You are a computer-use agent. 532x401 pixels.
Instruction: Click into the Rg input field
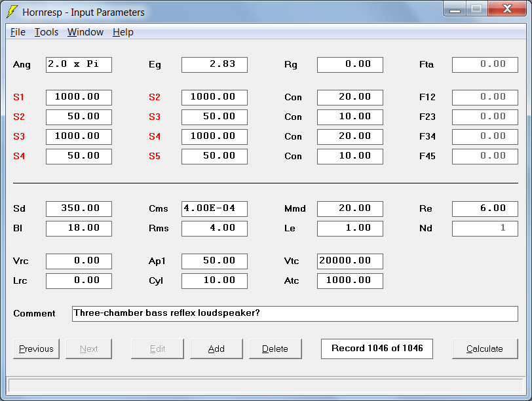point(350,65)
